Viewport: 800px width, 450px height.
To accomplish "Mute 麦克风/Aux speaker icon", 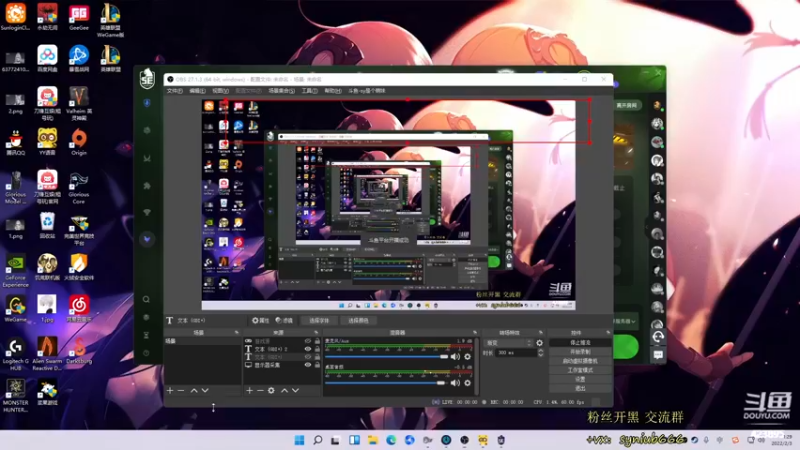I will [x=455, y=357].
